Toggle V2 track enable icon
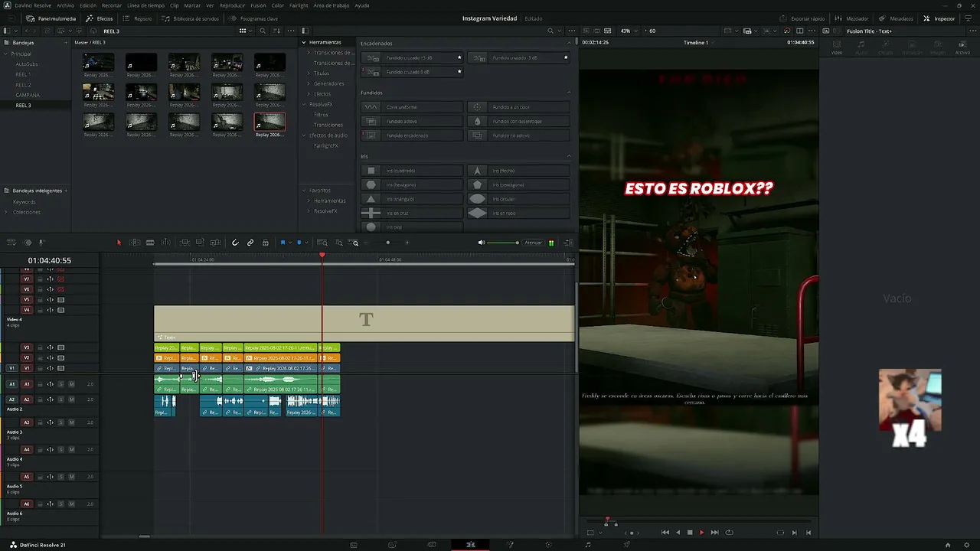The width and height of the screenshot is (980, 551). pyautogui.click(x=60, y=357)
